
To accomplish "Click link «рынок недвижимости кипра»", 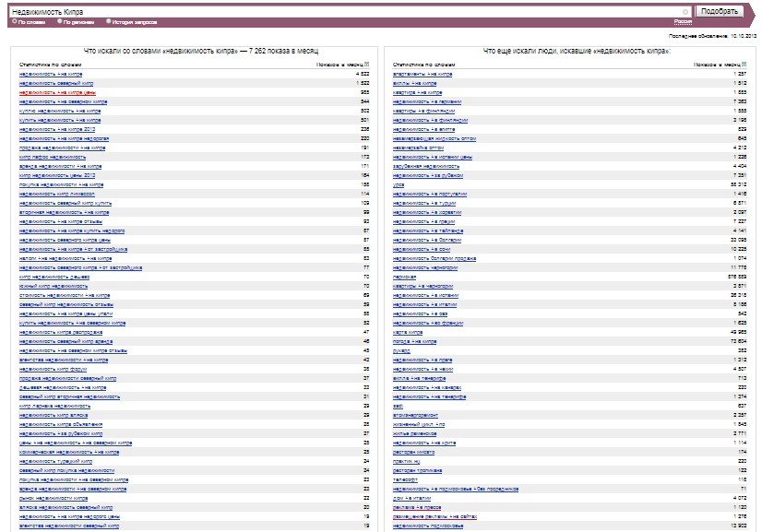I will click(x=54, y=499).
